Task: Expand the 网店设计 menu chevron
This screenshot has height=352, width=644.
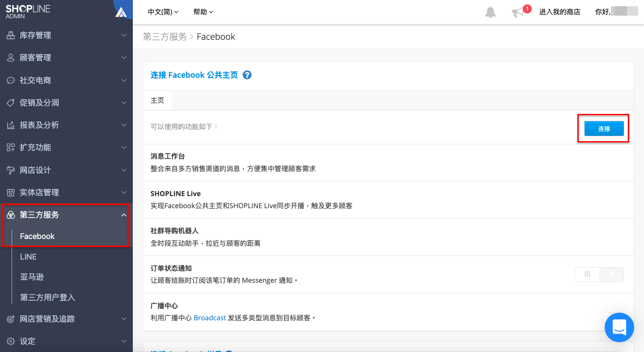Action: (x=124, y=170)
